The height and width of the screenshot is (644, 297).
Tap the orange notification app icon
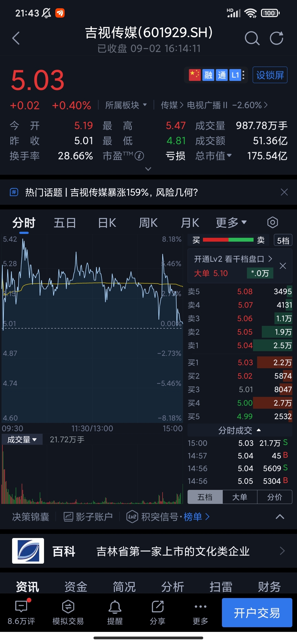(60, 13)
